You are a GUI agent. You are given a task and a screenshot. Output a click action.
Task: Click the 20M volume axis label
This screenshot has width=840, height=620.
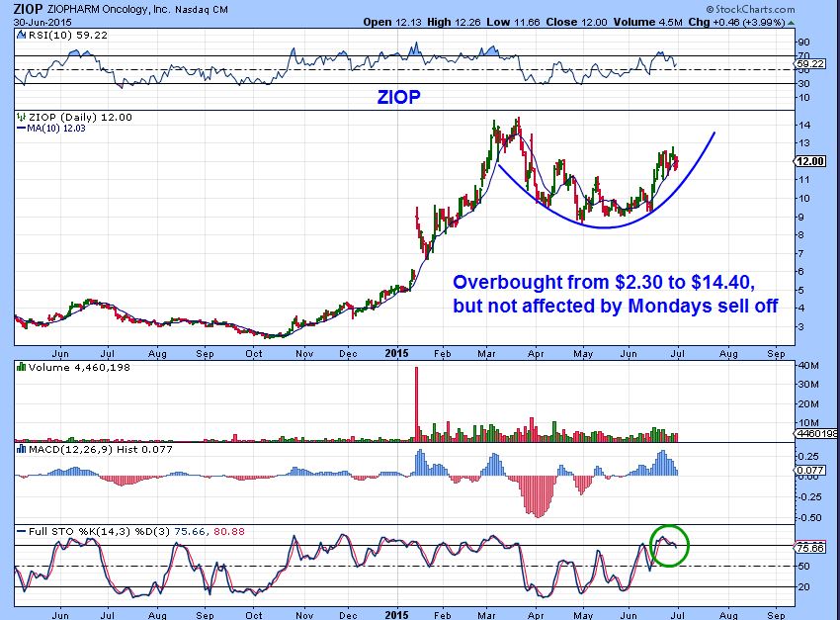pyautogui.click(x=808, y=404)
